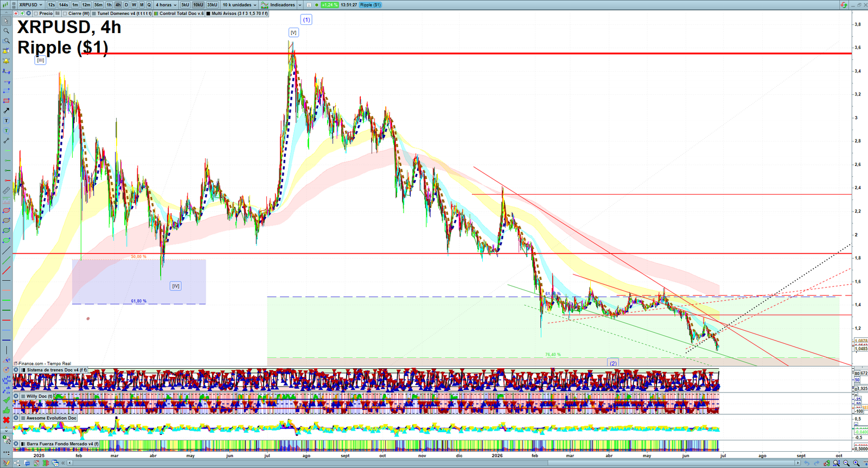Screen dimensions: 868x468
Task: Open the share icon in bottom toolbar
Action: click(17, 463)
